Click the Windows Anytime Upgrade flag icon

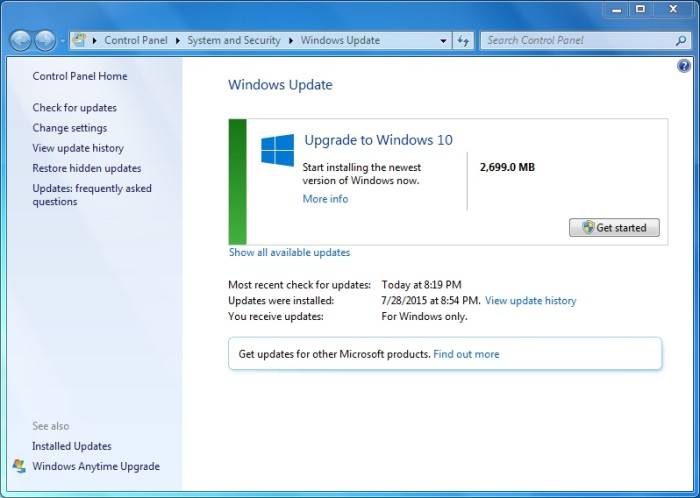pyautogui.click(x=19, y=466)
